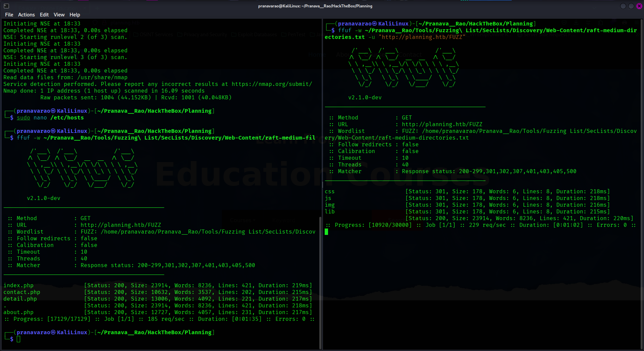Minimize the terminal window

[x=623, y=6]
